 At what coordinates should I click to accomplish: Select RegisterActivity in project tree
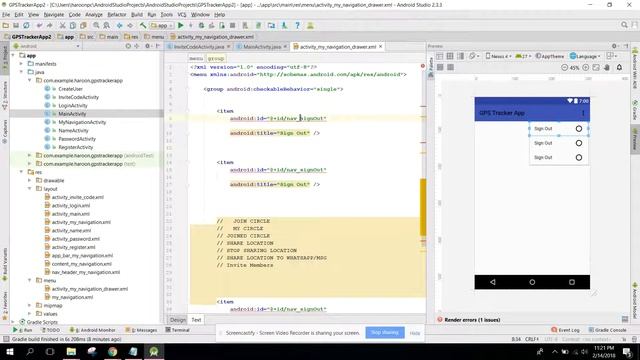76,147
